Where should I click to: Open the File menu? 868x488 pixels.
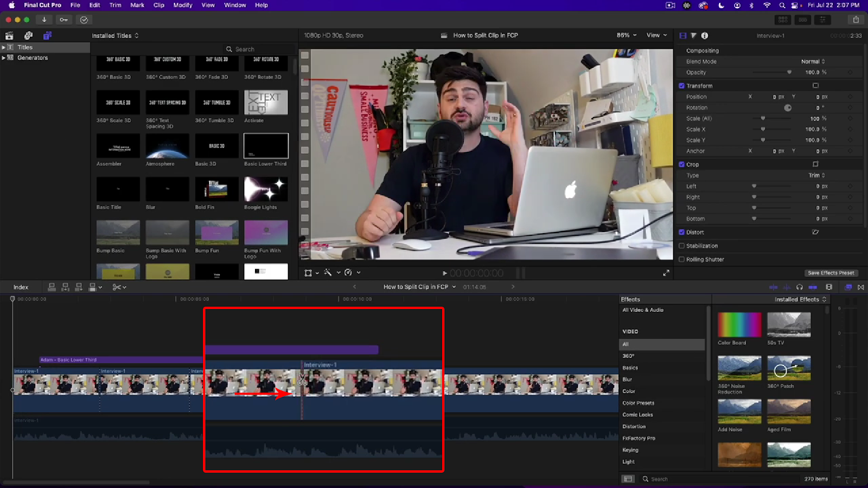pyautogui.click(x=75, y=5)
